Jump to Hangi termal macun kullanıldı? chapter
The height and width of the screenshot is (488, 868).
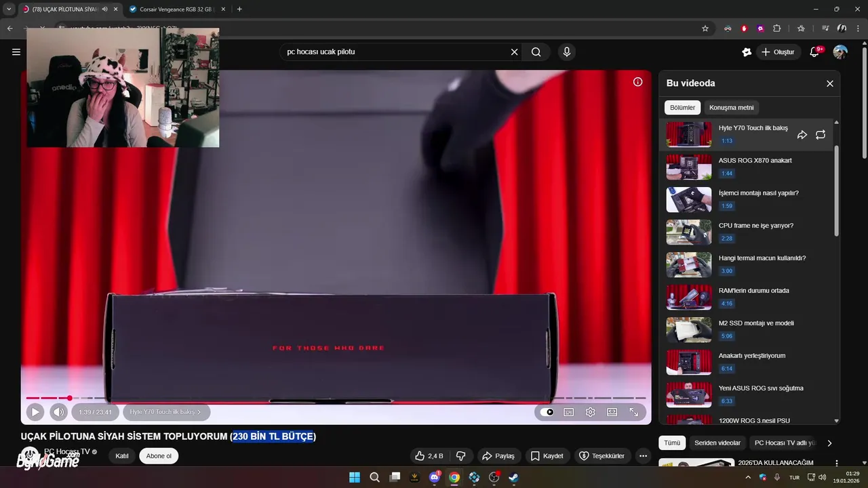(746, 264)
